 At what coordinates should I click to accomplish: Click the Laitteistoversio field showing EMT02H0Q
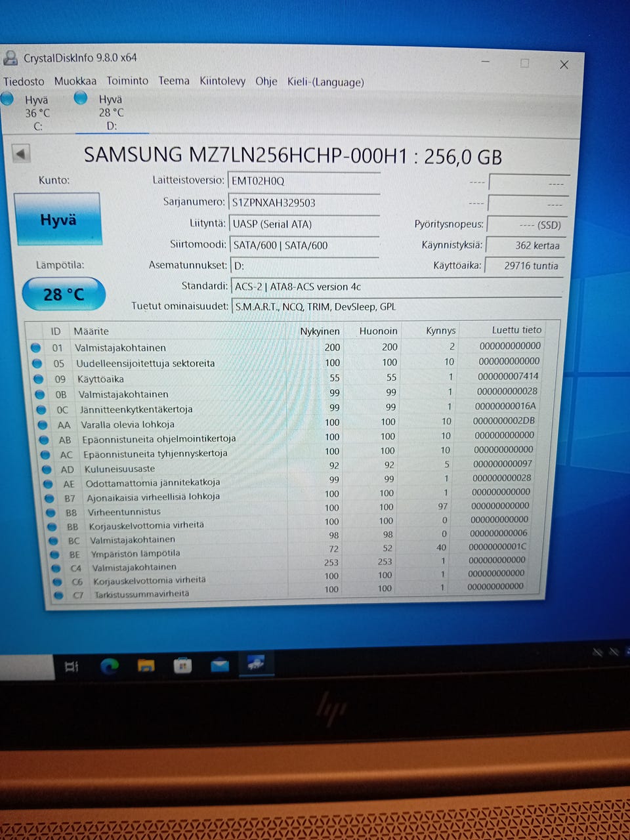pyautogui.click(x=304, y=180)
